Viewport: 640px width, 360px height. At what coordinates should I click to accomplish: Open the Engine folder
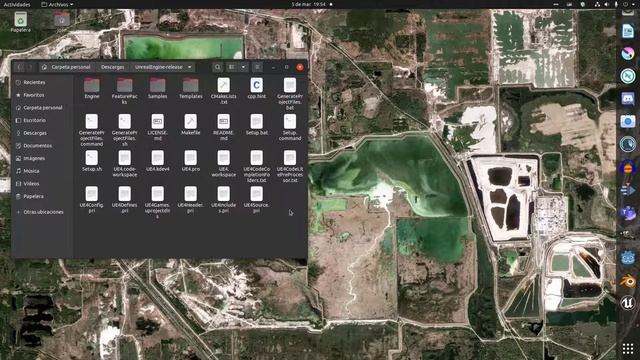(92, 88)
